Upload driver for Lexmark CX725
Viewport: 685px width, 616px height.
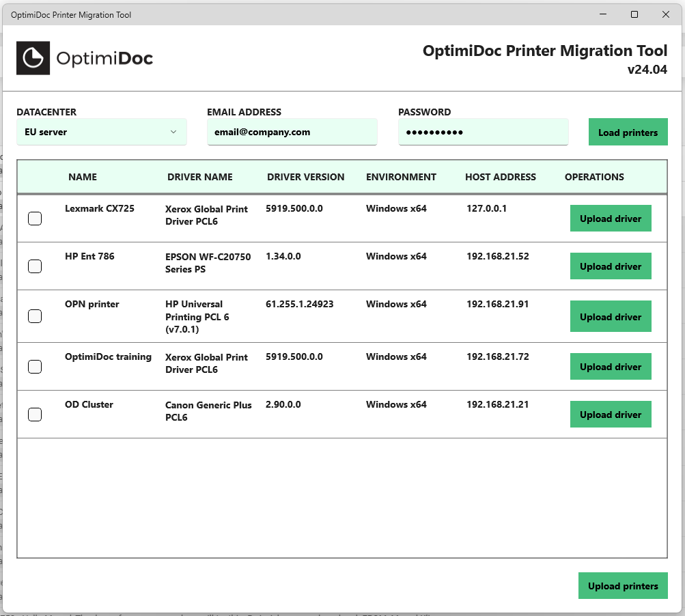(611, 219)
